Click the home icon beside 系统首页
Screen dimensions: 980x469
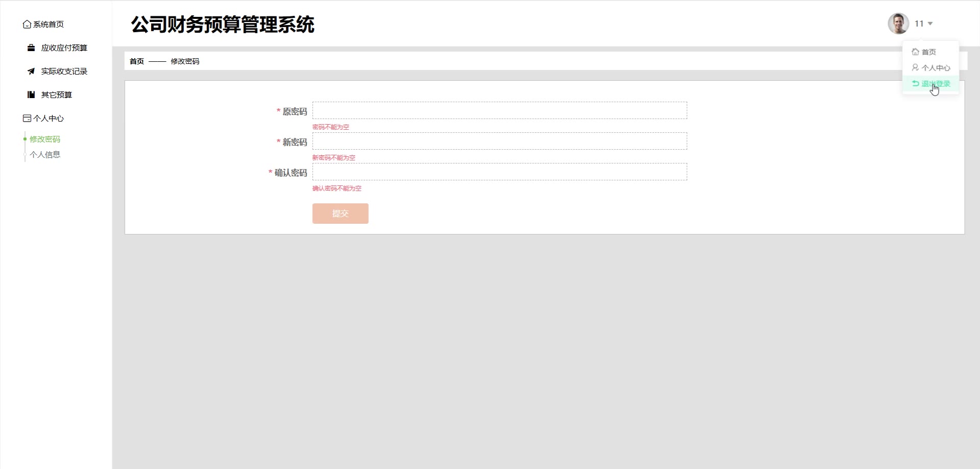point(27,24)
